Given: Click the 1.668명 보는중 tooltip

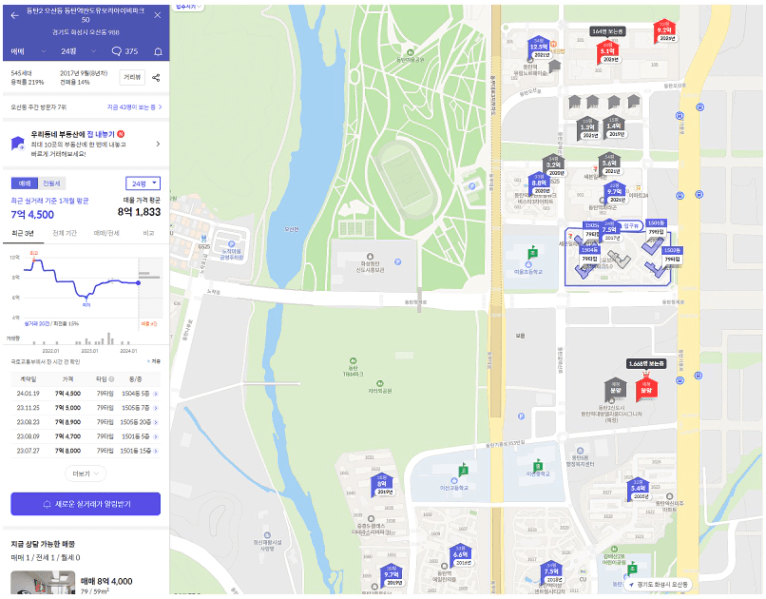Looking at the screenshot, I should click(646, 364).
